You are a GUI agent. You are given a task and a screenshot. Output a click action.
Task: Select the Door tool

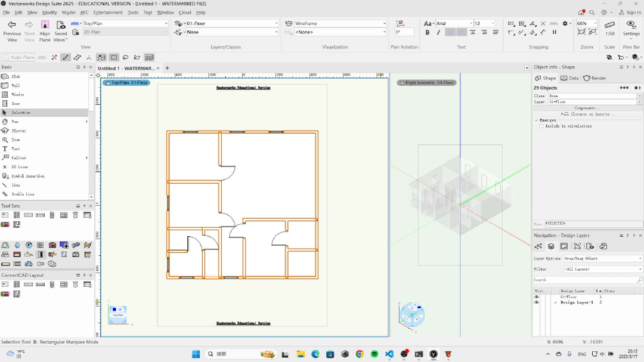[x=16, y=104]
